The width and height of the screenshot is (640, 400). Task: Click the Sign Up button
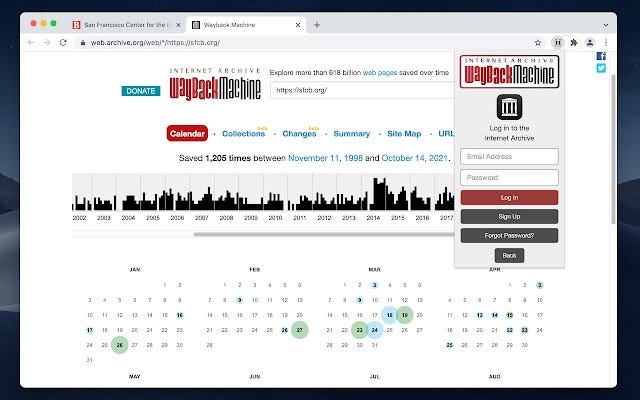[x=509, y=216]
